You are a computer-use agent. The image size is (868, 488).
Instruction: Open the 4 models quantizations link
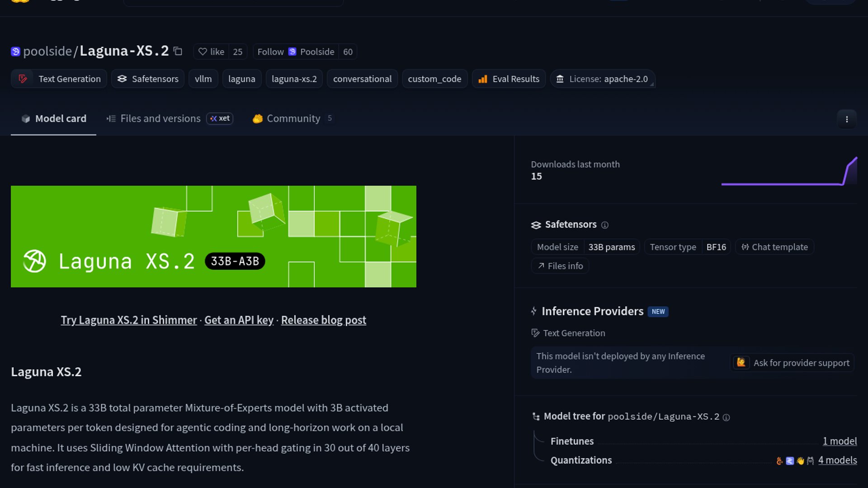click(837, 460)
